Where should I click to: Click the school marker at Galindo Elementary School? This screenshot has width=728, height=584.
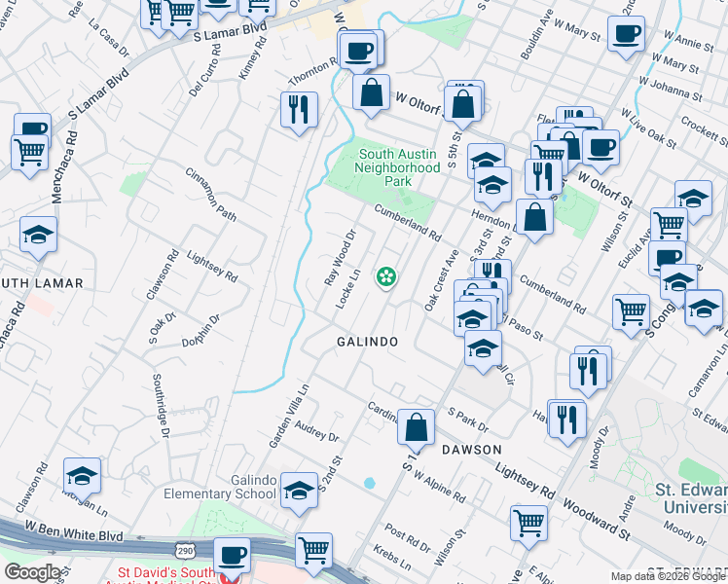299,492
